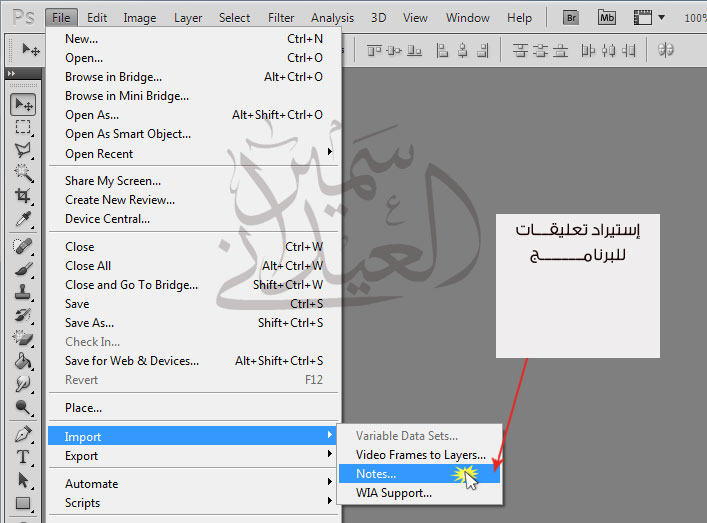
Task: Choose Open As Smart Object...
Action: (x=193, y=134)
